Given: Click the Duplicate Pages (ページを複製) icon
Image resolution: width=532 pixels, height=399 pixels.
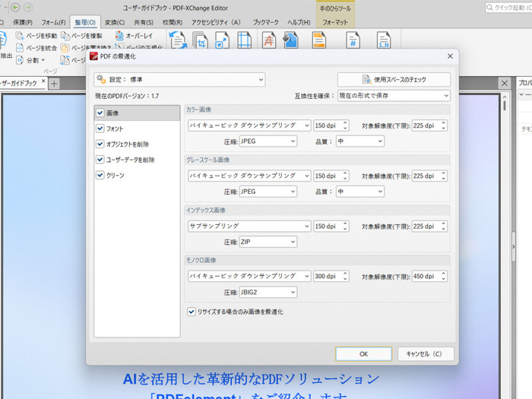Looking at the screenshot, I should [x=65, y=36].
